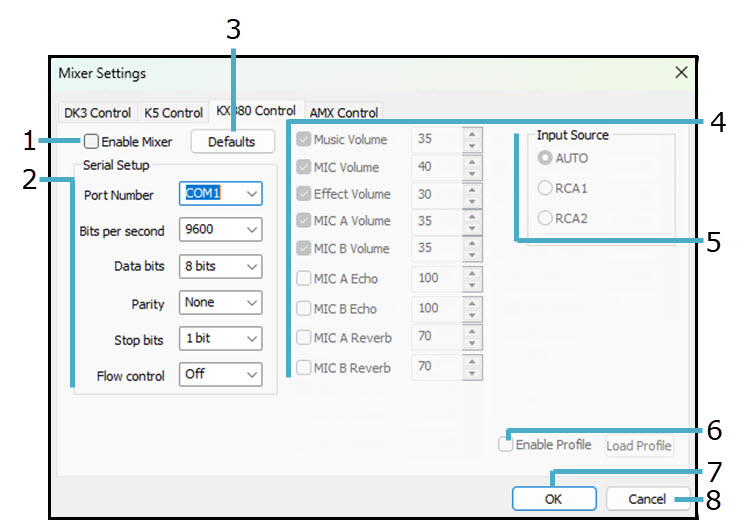Switch to the DK3 Control tab
This screenshot has width=748, height=520.
point(97,113)
